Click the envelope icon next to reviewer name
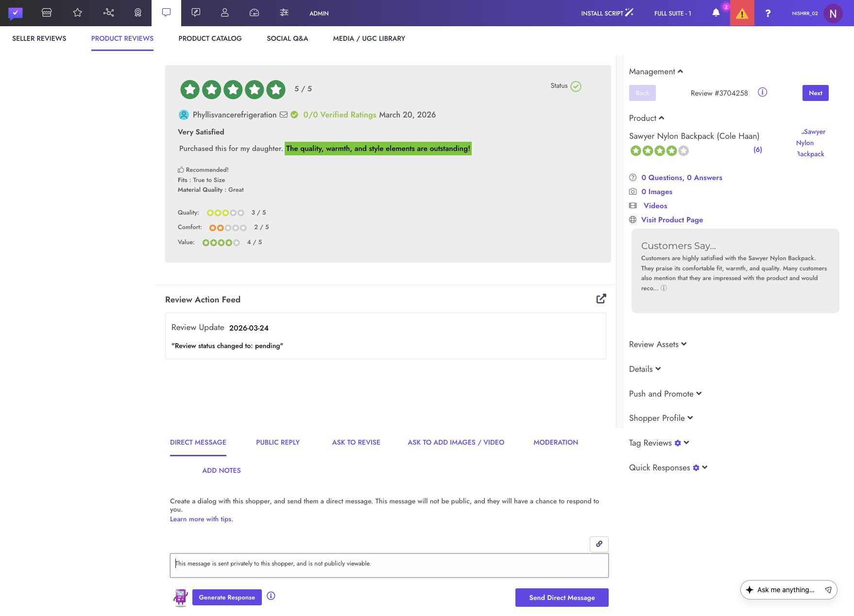 coord(284,115)
